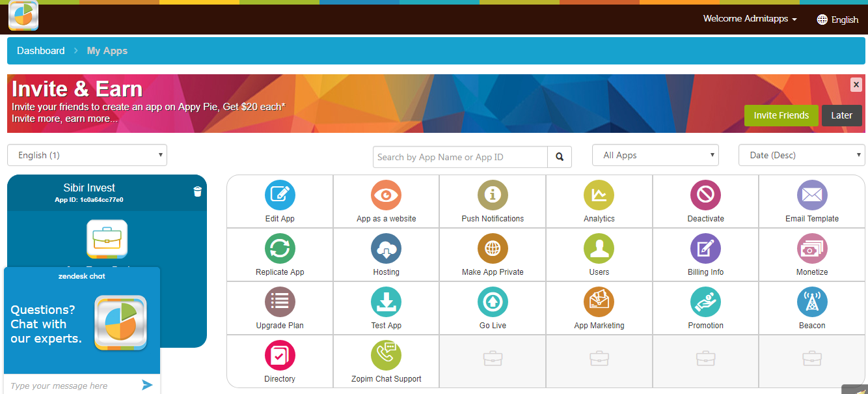Select English language link in header

pyautogui.click(x=845, y=20)
